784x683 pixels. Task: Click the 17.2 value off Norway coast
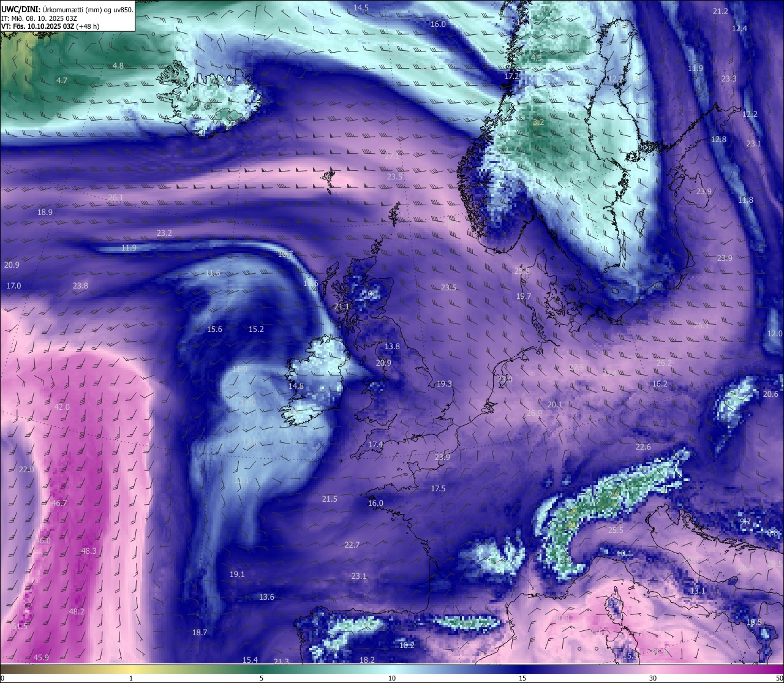511,76
